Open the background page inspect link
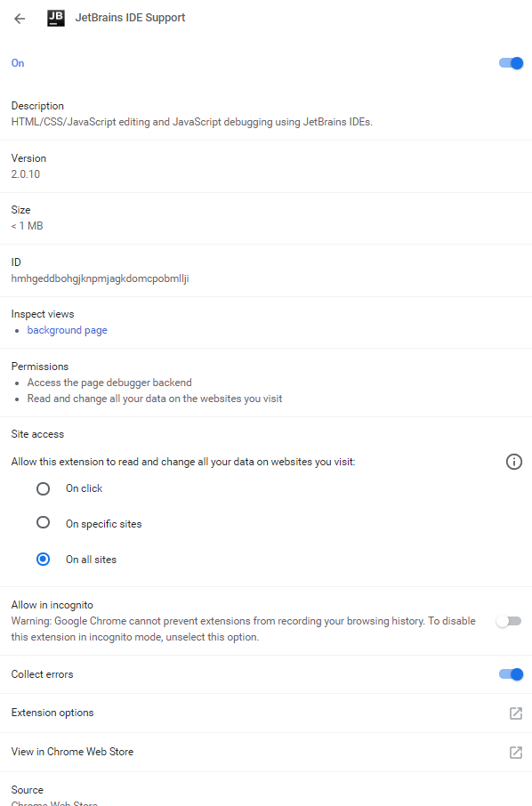Image resolution: width=532 pixels, height=806 pixels. click(68, 330)
